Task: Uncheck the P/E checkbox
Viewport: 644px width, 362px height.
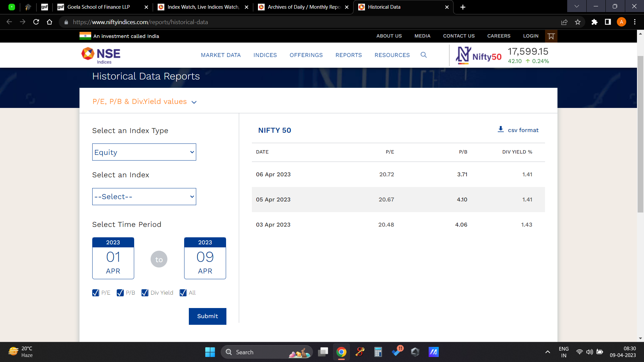Action: [x=96, y=293]
